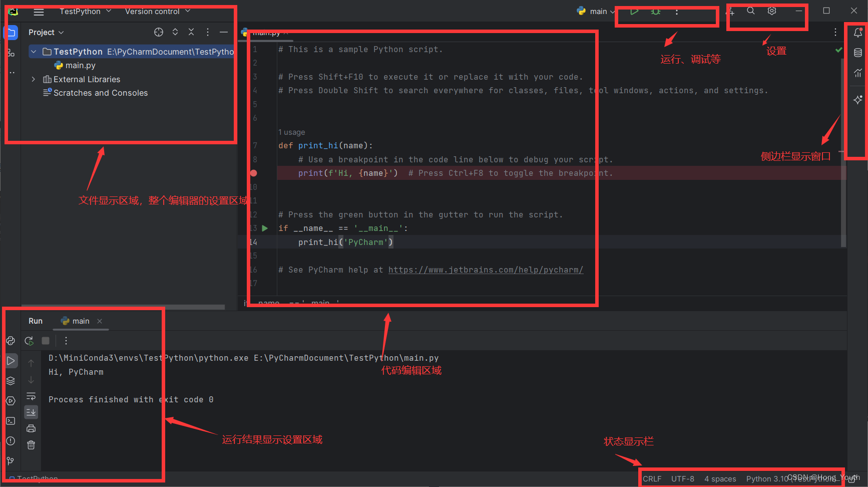The height and width of the screenshot is (487, 868).
Task: Toggle soft-wrap in run output
Action: pos(31,396)
